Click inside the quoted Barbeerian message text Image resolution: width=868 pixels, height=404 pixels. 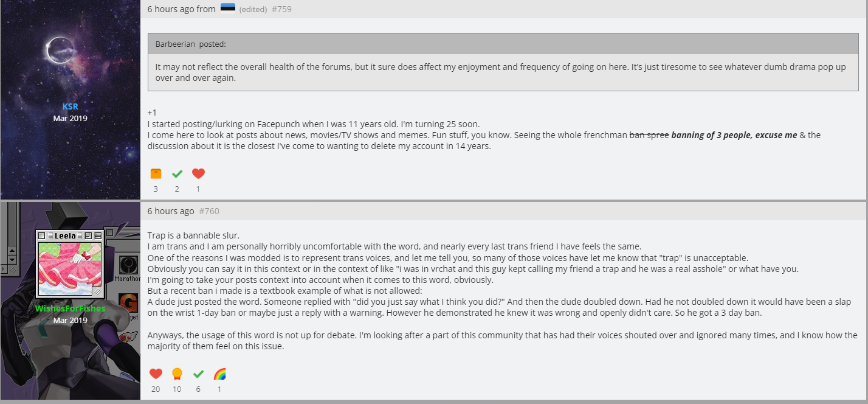click(x=501, y=72)
